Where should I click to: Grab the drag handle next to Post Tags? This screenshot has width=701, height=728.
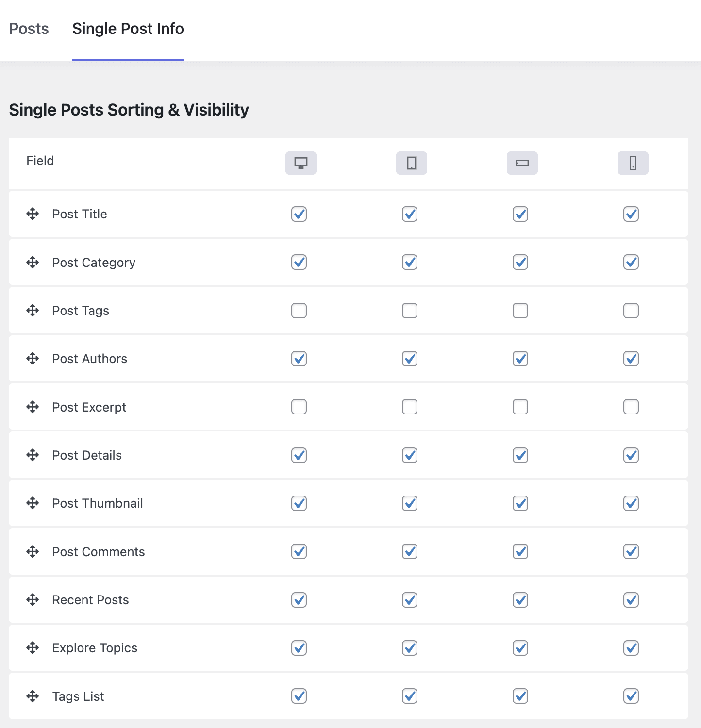point(32,310)
